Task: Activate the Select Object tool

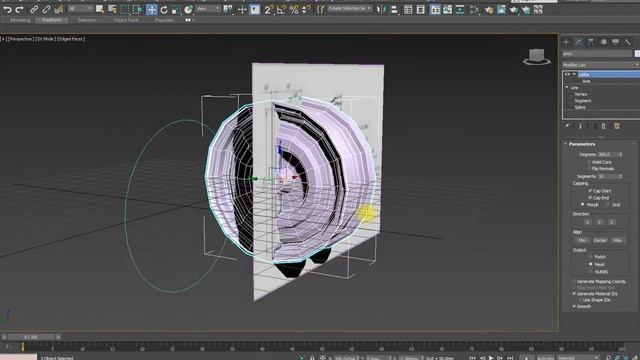Action: click(x=100, y=9)
